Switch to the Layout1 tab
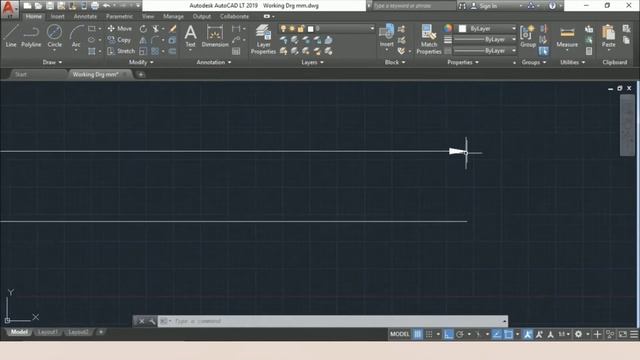The image size is (640, 360). click(x=47, y=332)
